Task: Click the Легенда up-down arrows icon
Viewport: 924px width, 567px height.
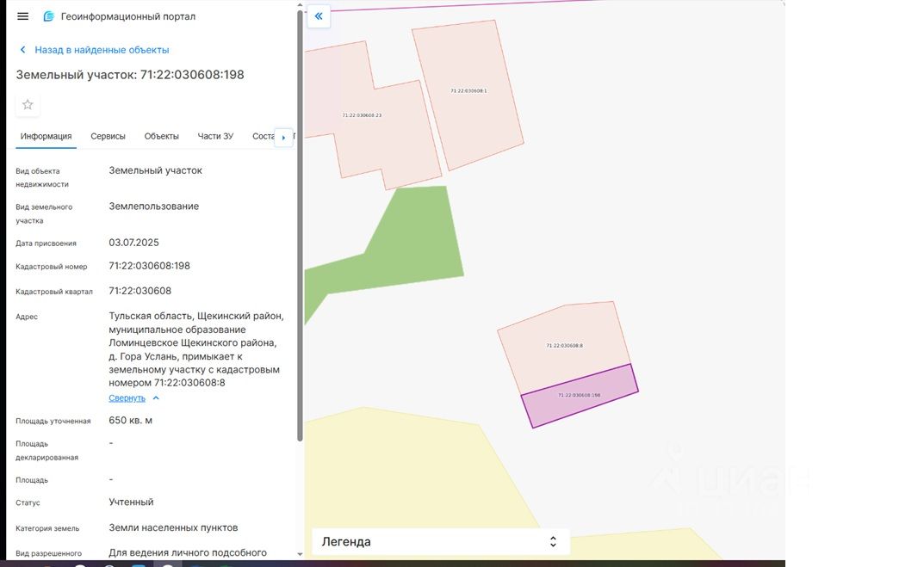Action: click(x=553, y=542)
